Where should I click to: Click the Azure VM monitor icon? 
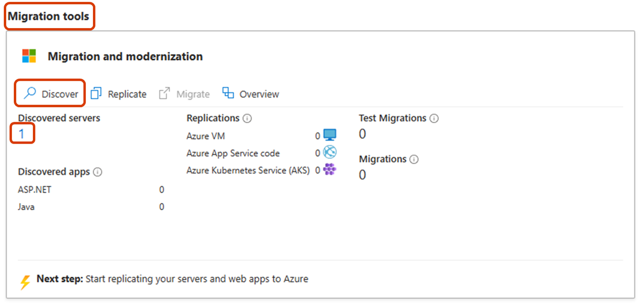(x=330, y=135)
